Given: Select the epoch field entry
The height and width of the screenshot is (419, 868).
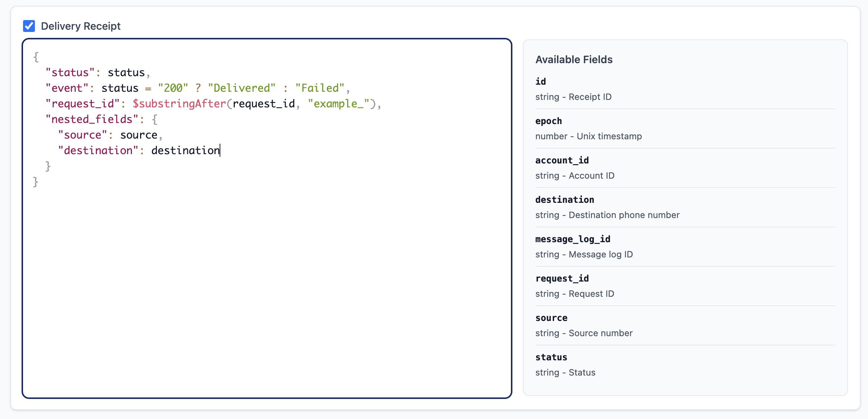Looking at the screenshot, I should [x=548, y=121].
